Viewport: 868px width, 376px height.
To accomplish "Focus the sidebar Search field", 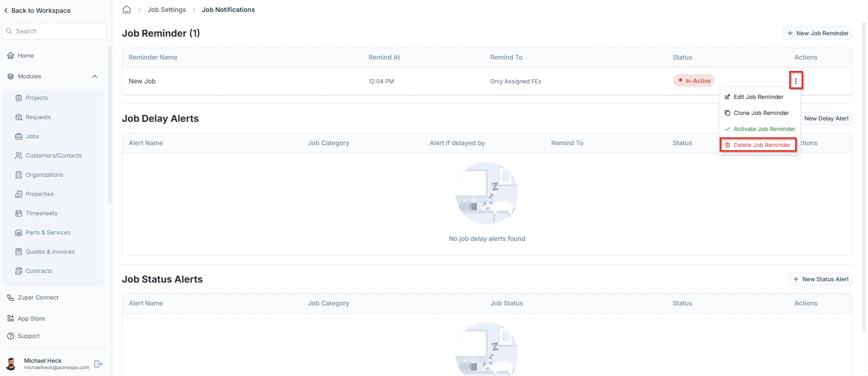I will (55, 31).
